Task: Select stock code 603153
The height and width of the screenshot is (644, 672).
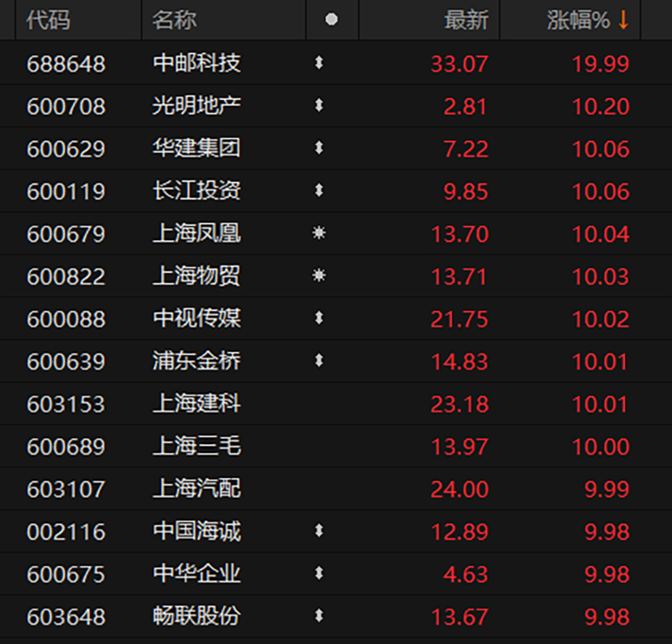Action: click(66, 404)
